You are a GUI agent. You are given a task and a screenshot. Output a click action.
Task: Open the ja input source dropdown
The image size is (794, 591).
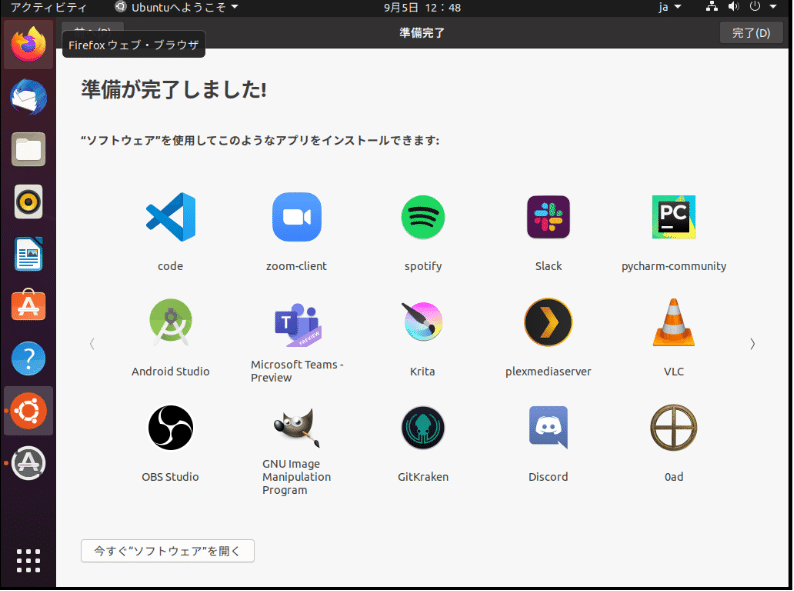coord(669,7)
